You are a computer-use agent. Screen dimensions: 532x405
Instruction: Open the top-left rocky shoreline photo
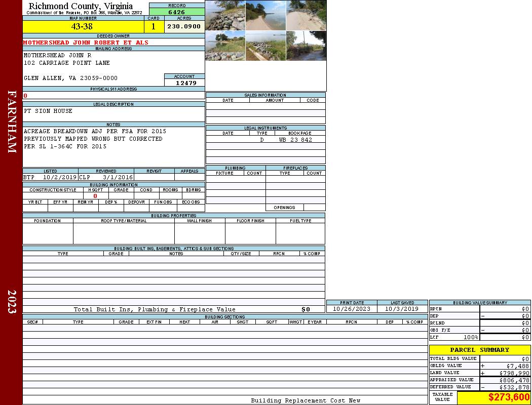[x=225, y=15]
